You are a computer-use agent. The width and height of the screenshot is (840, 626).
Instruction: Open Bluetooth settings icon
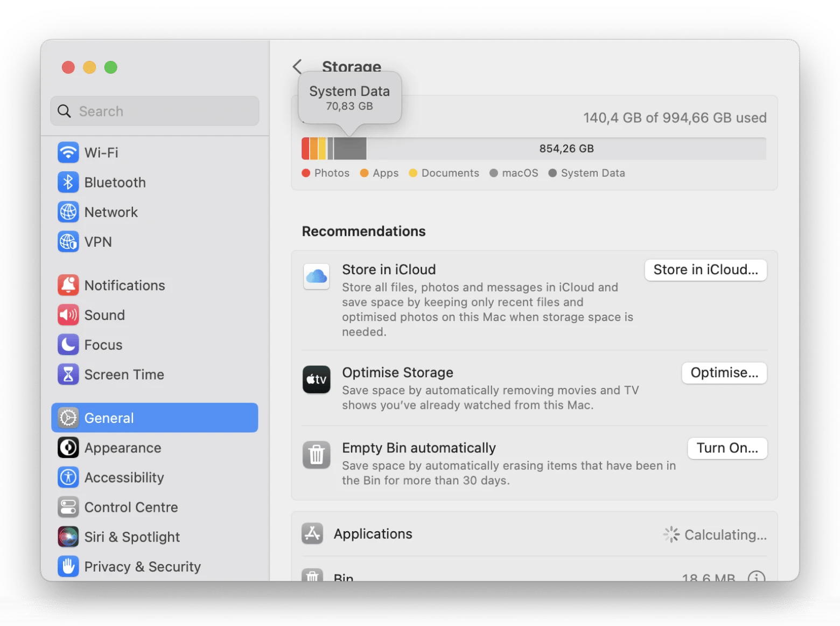click(68, 183)
